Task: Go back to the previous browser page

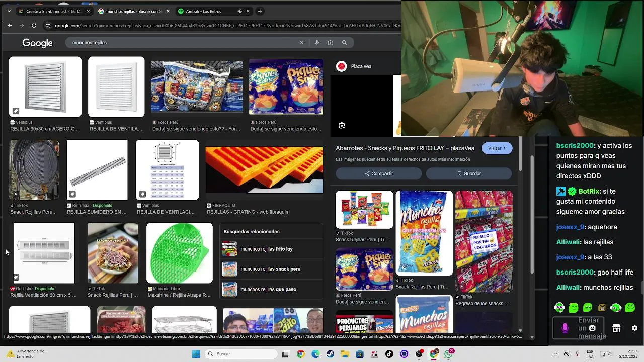Action: pyautogui.click(x=10, y=26)
